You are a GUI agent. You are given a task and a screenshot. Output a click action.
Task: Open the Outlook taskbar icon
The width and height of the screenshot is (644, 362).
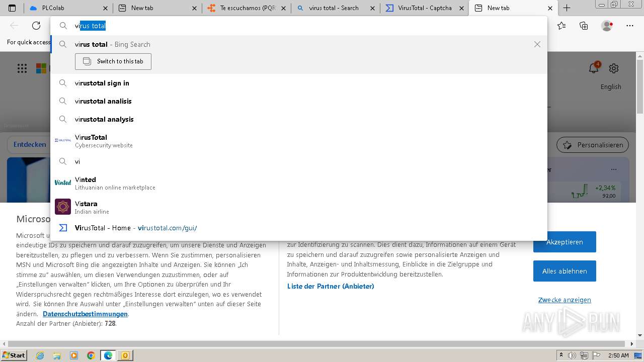click(x=125, y=355)
